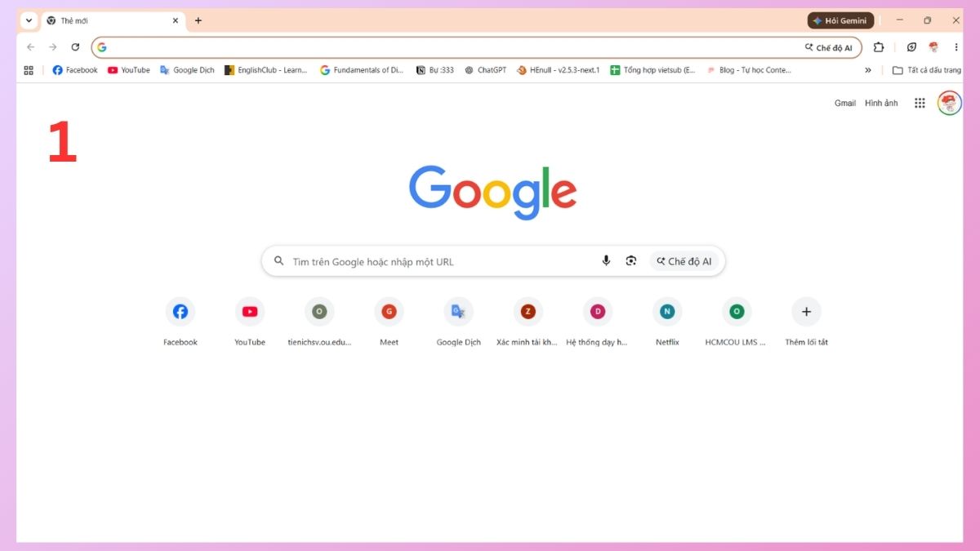Click 'Thêm lối tắt' add shortcut button
This screenshot has height=551, width=980.
[x=806, y=322]
